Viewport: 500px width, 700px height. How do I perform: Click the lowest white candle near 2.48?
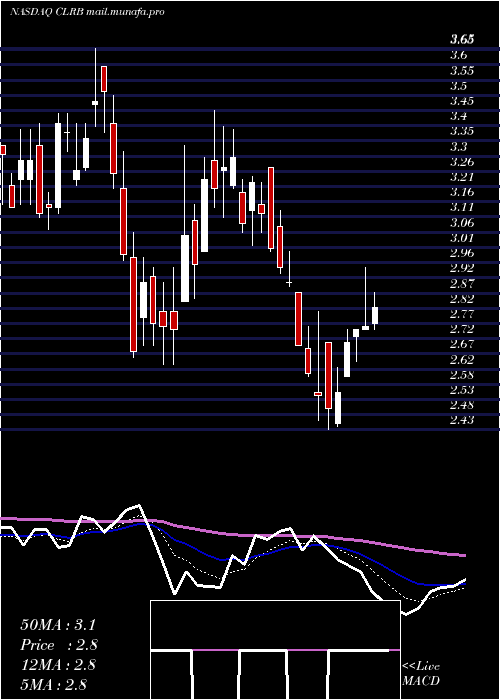(x=338, y=408)
